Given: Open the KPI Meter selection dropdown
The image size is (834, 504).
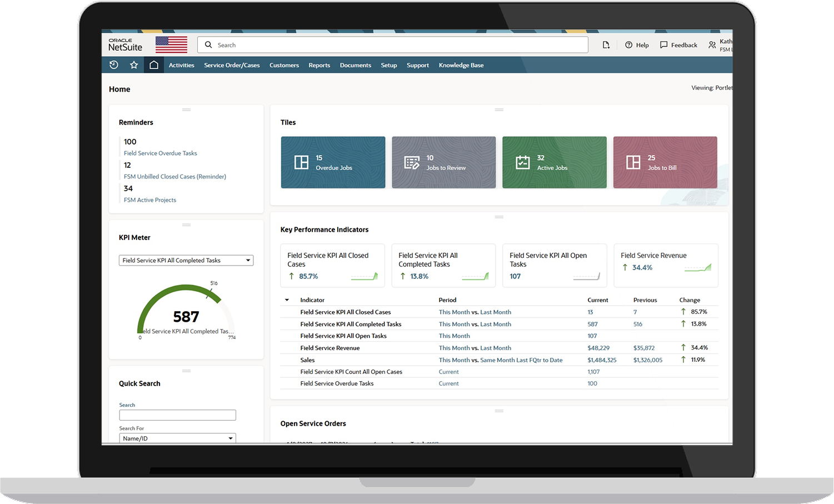Looking at the screenshot, I should pyautogui.click(x=247, y=260).
